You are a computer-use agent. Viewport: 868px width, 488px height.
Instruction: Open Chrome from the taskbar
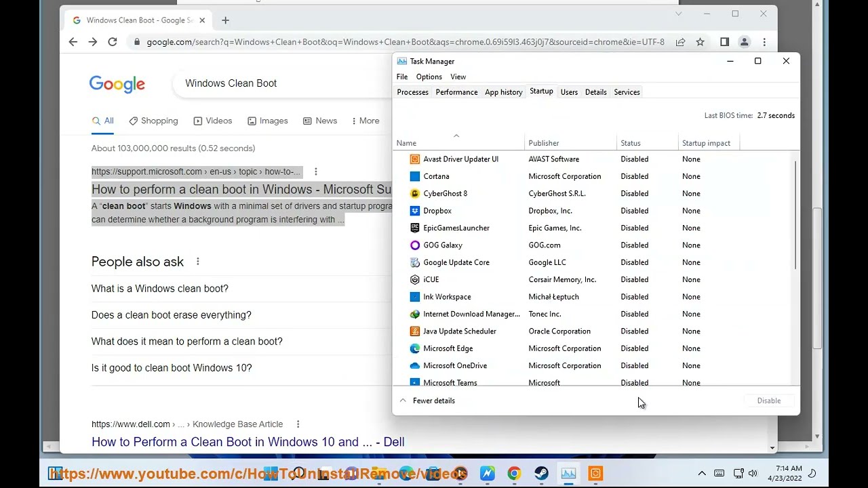pyautogui.click(x=514, y=474)
